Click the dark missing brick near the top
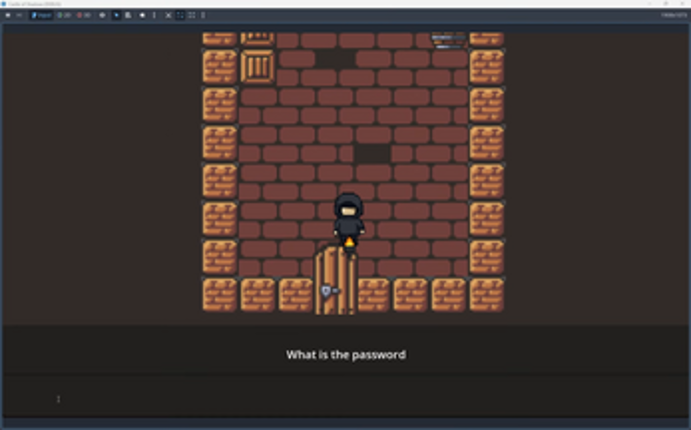Screen dimensions: 691x430 335,59
